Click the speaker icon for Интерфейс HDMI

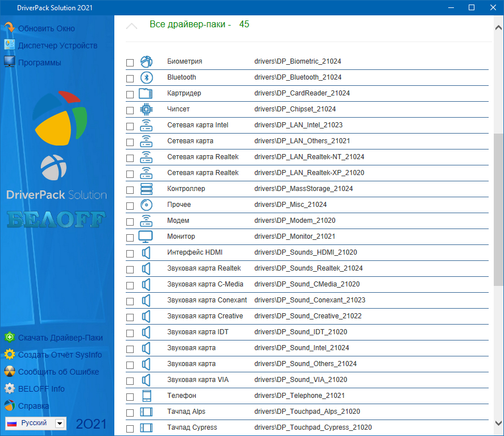(146, 252)
